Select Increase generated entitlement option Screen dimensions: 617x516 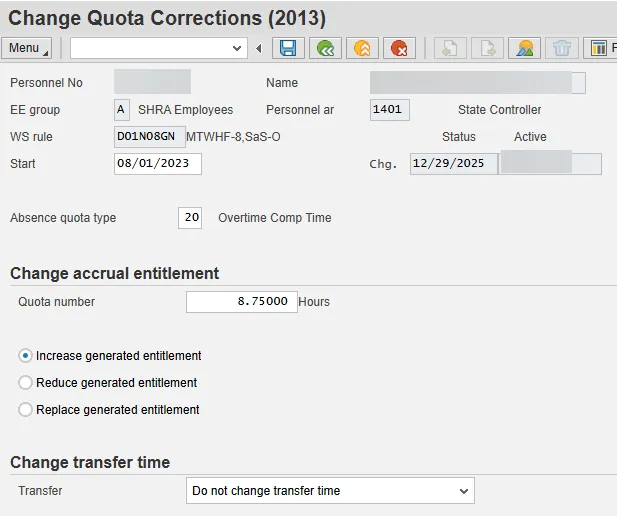point(26,356)
